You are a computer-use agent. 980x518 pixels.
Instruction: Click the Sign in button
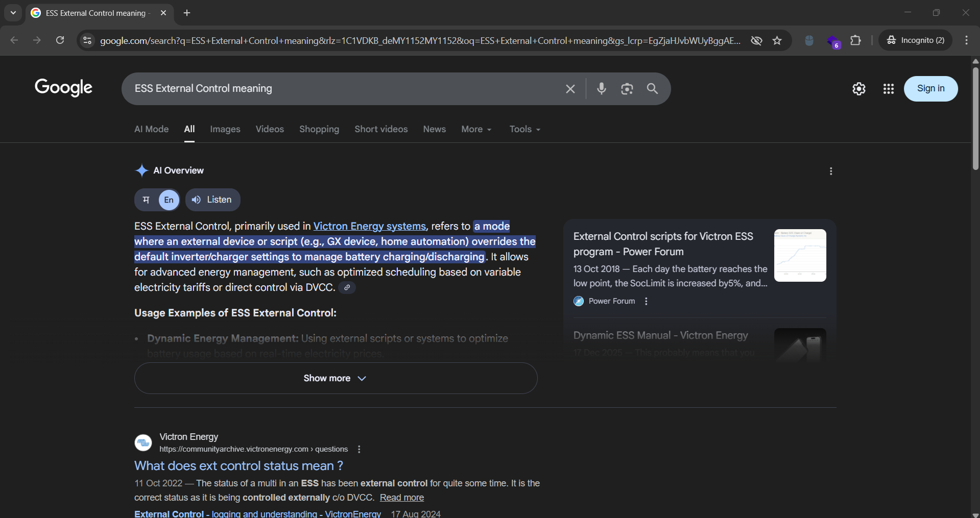point(930,89)
